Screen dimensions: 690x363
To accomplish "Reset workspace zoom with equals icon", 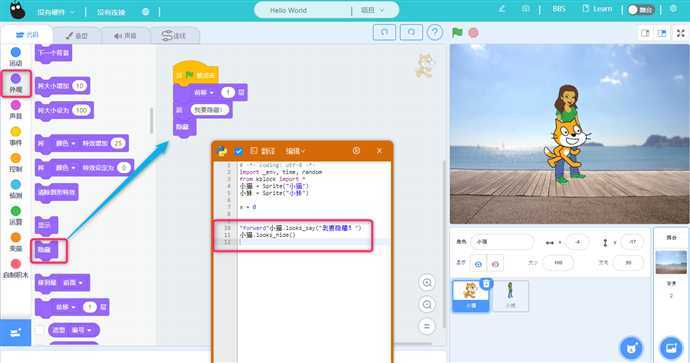I will click(427, 326).
